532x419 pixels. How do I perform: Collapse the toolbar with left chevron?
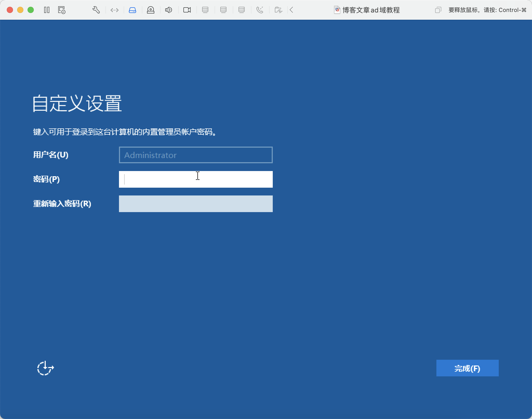point(291,10)
